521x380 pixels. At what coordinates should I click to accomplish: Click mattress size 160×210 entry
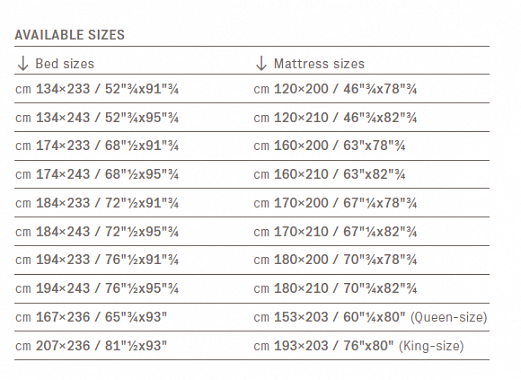click(x=329, y=174)
